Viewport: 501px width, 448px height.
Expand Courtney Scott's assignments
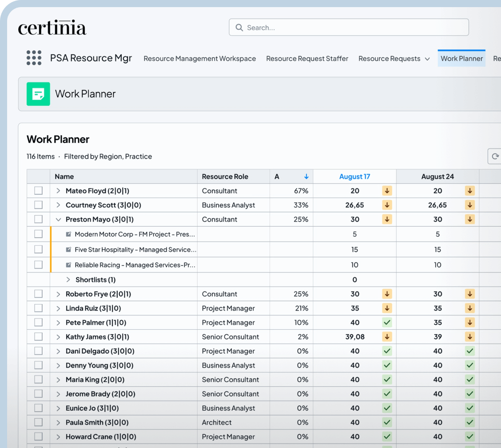coord(58,205)
